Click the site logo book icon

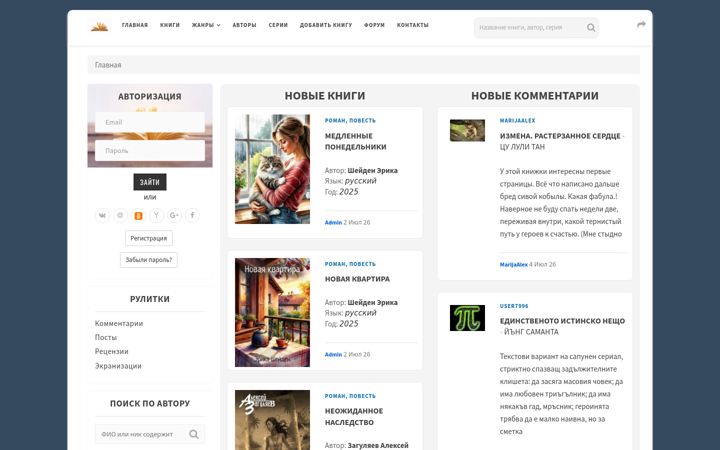99,27
